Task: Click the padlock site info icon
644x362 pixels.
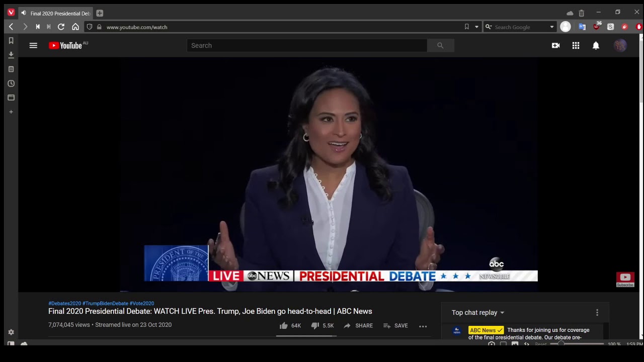Action: pyautogui.click(x=99, y=27)
